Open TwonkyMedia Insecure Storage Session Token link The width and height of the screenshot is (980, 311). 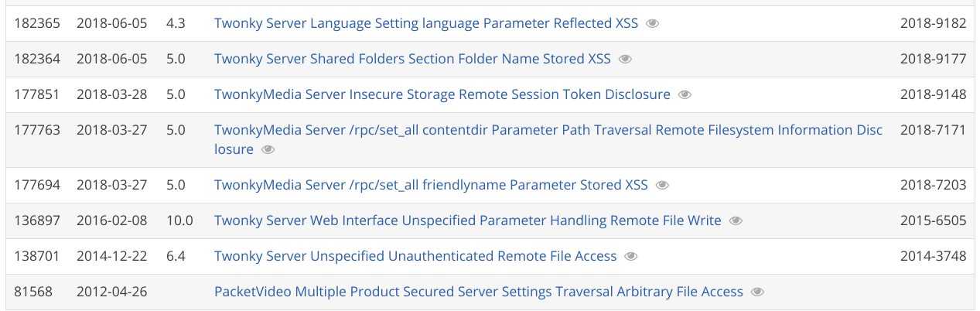point(442,95)
